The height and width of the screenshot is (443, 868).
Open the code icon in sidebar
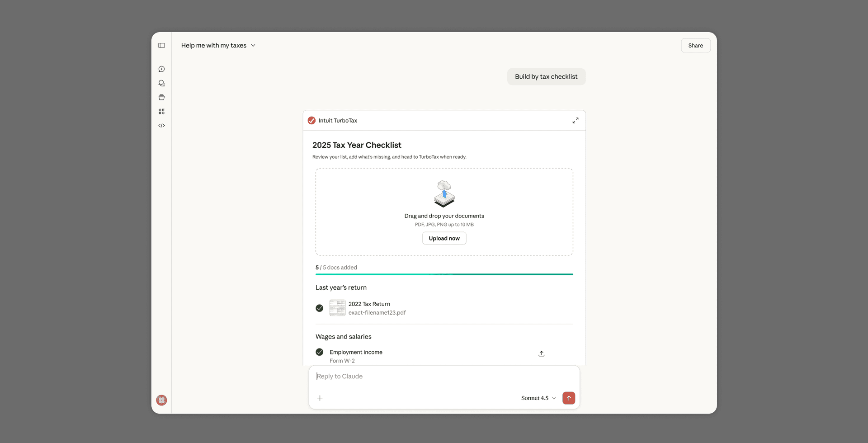click(161, 126)
